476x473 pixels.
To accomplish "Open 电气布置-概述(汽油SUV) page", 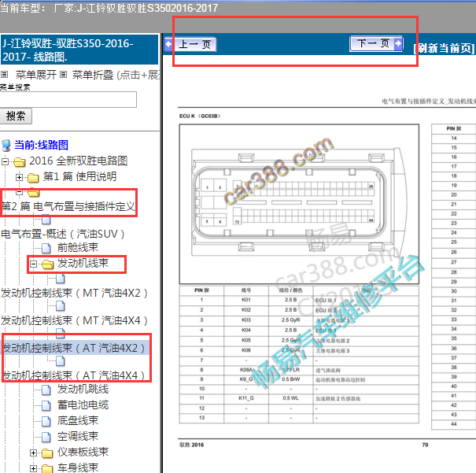I will point(62,234).
